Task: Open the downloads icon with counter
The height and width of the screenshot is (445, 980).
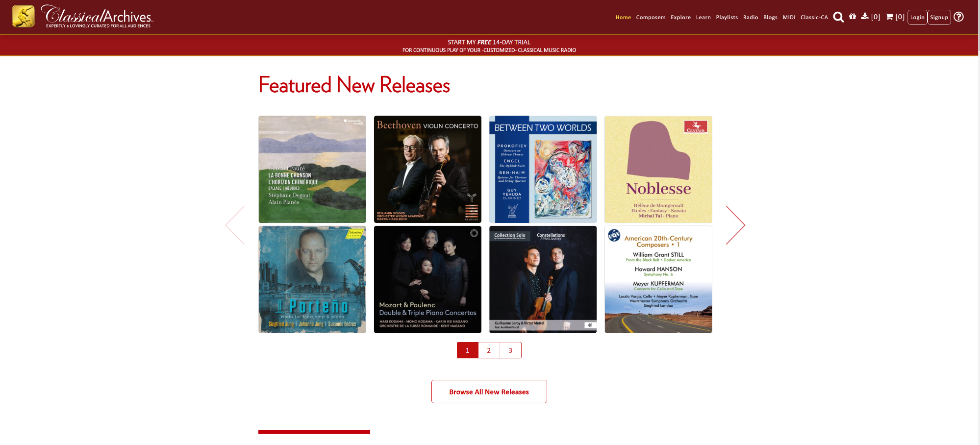Action: [871, 17]
